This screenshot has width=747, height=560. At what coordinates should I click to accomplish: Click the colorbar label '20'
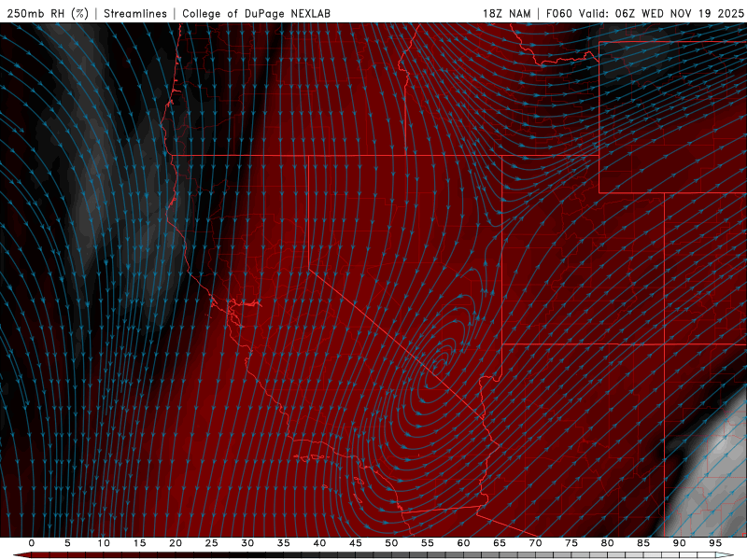176,543
